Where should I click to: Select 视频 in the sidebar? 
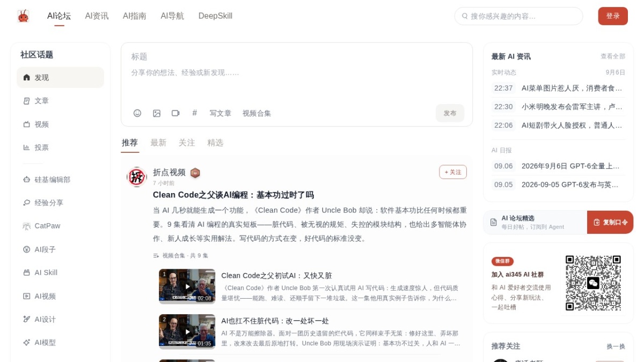click(x=60, y=124)
